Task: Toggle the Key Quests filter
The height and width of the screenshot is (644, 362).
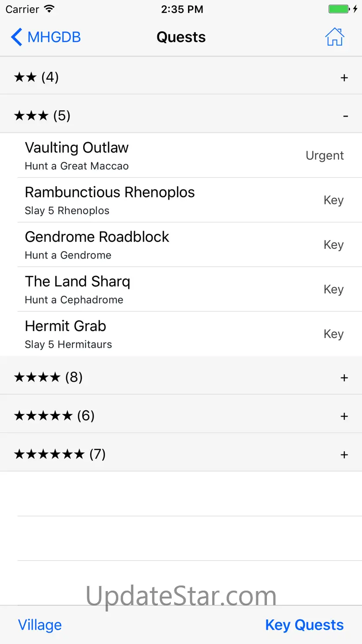Action: coord(304,625)
